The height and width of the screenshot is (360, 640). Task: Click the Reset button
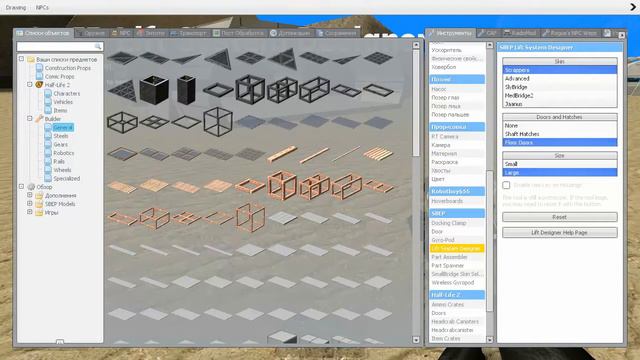[560, 217]
